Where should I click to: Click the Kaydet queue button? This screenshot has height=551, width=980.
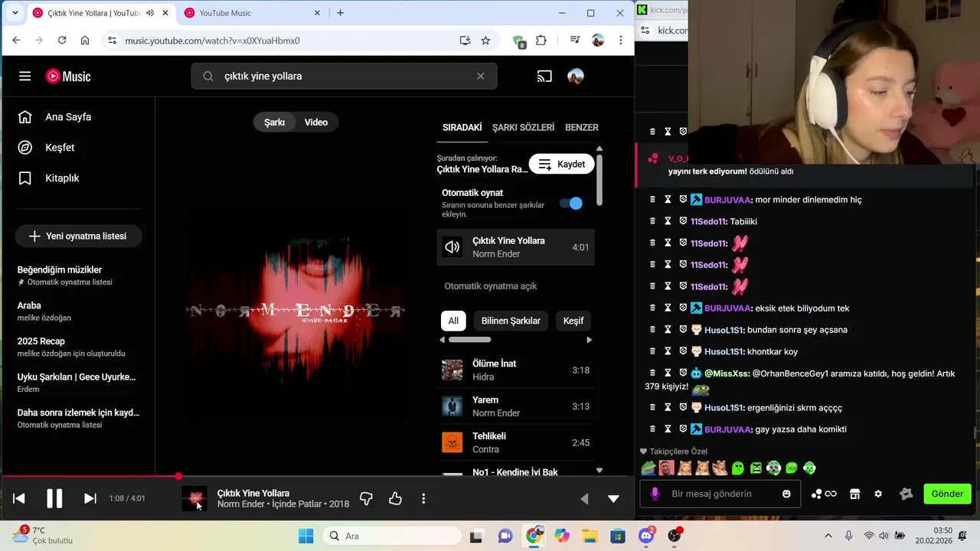[561, 165]
